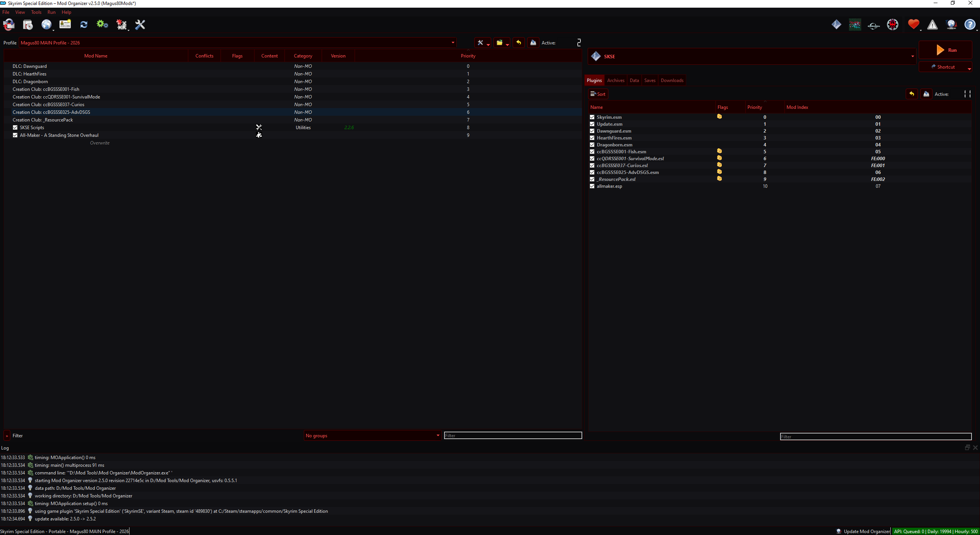The height and width of the screenshot is (535, 980).
Task: Click the Change Game instance icon
Action: pyautogui.click(x=9, y=25)
